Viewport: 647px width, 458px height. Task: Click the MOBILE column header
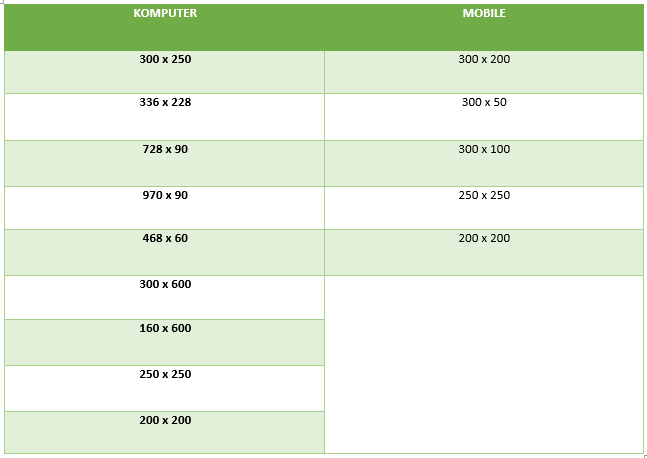pyautogui.click(x=484, y=14)
